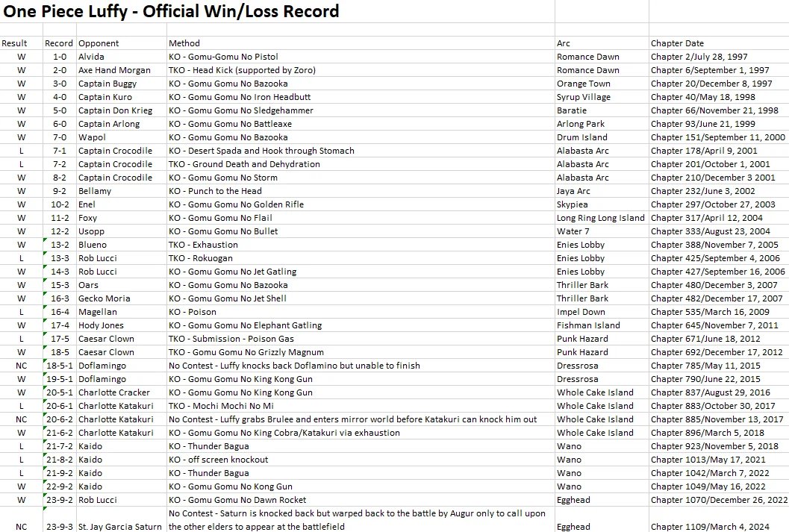The width and height of the screenshot is (789, 532).
Task: Select the cell 'Captain Buggy'
Action: [x=122, y=84]
